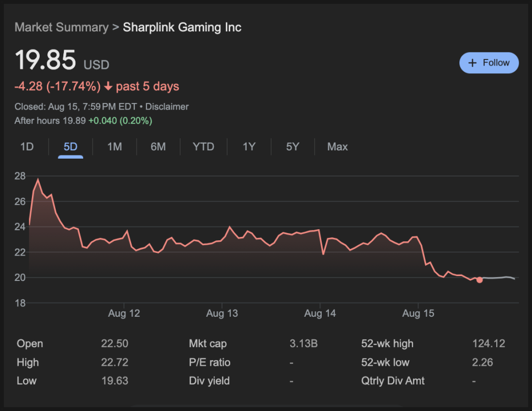Click the Closed: Aug 15 timestamp text
The width and height of the screenshot is (532, 411).
[x=75, y=106]
